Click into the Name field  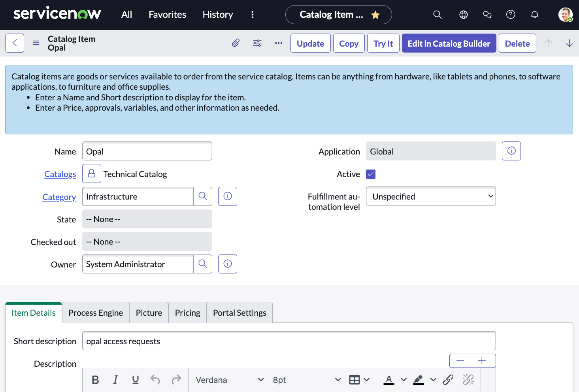click(147, 151)
